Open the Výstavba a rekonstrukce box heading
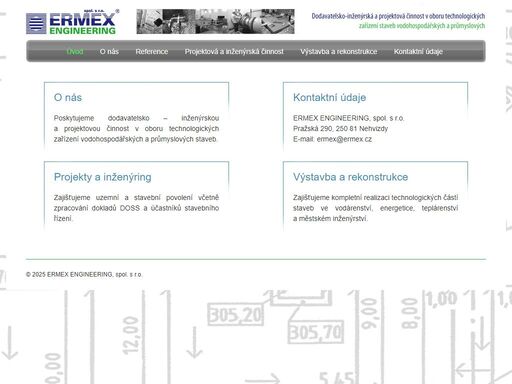 [x=350, y=177]
